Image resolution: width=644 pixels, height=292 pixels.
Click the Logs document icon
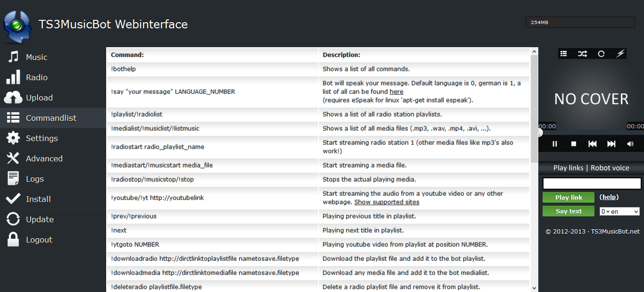pos(13,179)
